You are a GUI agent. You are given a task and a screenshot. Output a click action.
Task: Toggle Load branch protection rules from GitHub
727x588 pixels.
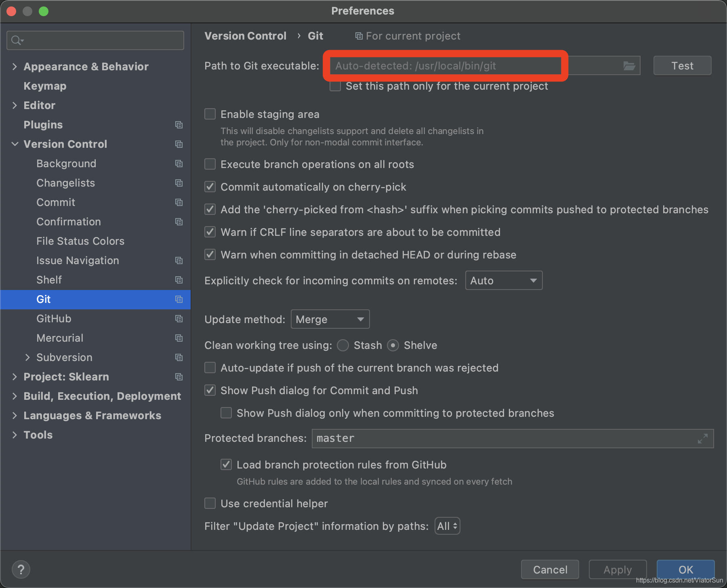point(226,465)
